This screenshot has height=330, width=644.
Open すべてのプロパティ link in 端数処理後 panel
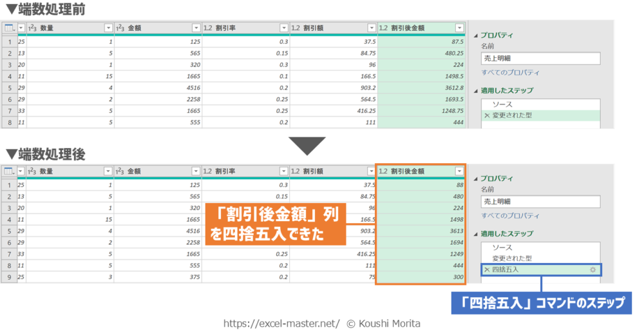point(510,216)
